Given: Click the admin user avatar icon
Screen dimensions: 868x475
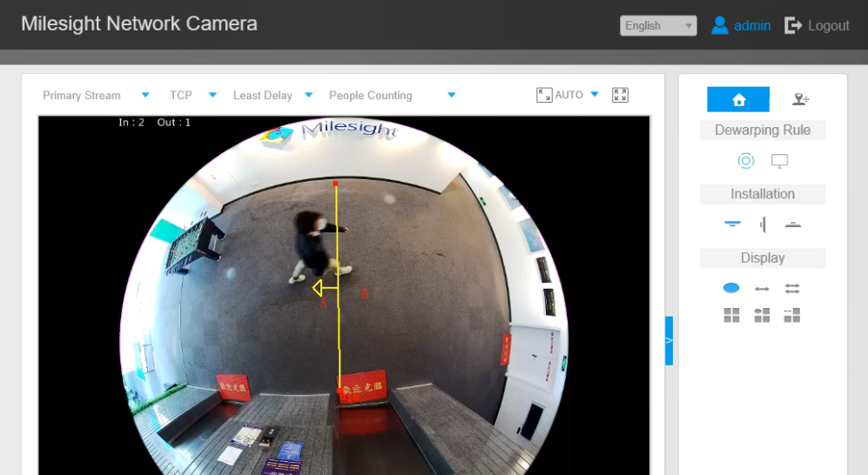Looking at the screenshot, I should 720,25.
